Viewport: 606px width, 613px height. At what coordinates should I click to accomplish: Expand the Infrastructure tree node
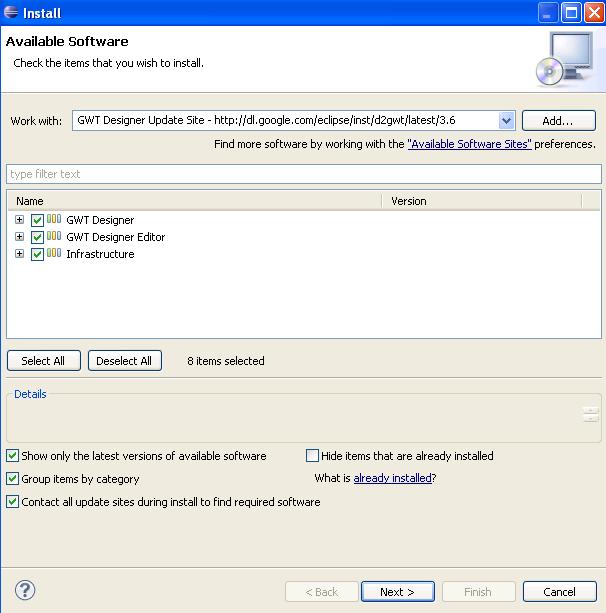[x=19, y=253]
